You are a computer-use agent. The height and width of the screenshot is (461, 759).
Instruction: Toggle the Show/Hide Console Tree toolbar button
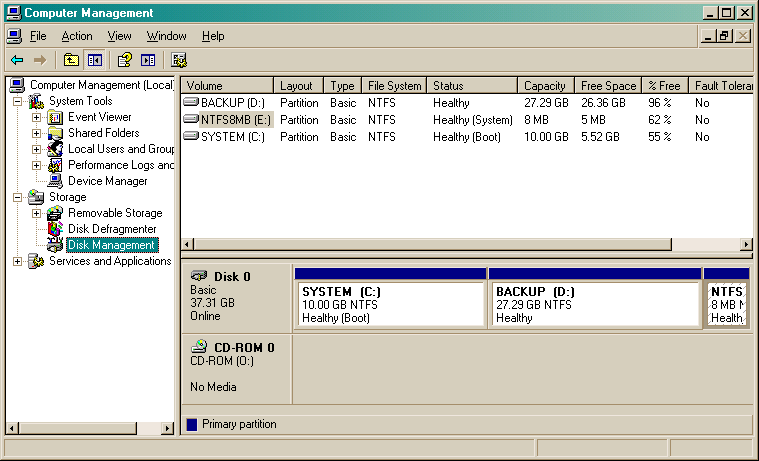click(94, 60)
